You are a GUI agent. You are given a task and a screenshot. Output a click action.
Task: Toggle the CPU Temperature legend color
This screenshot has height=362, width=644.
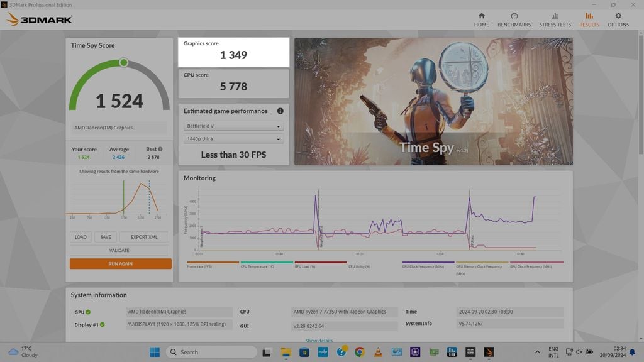[x=267, y=262]
